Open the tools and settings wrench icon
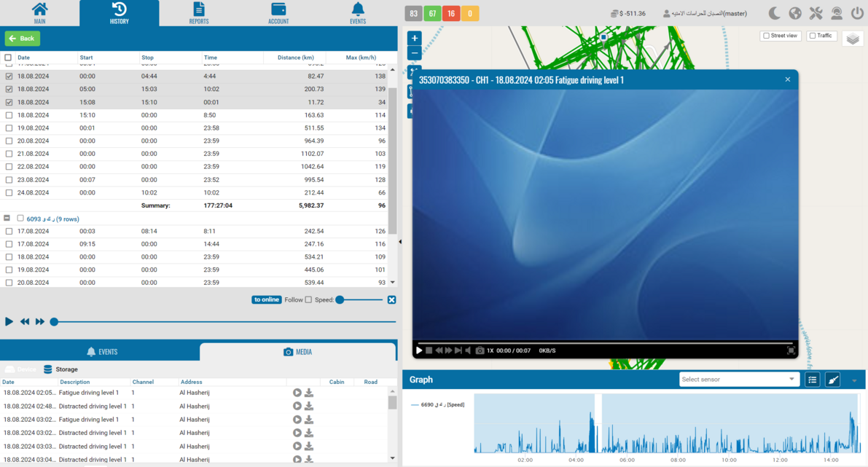The width and height of the screenshot is (868, 467). coord(816,13)
